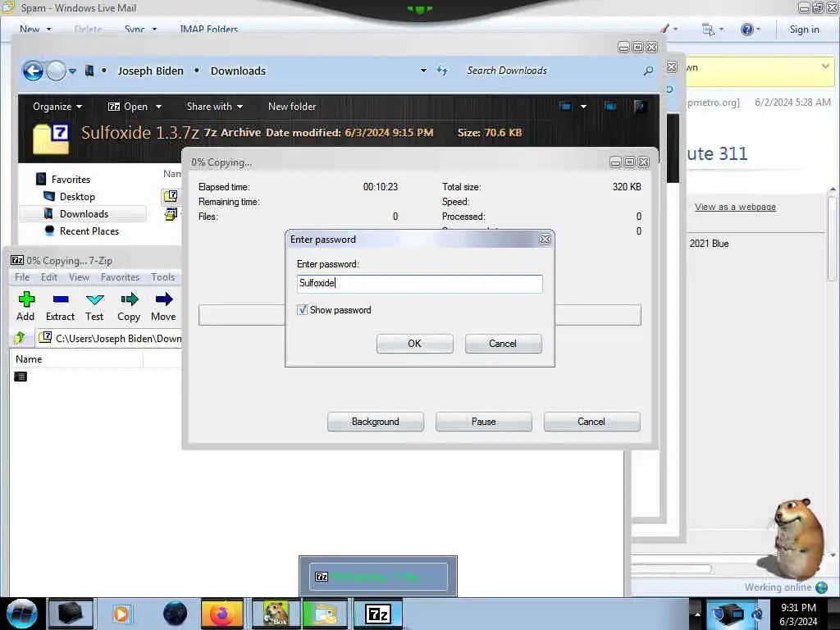The height and width of the screenshot is (630, 840).
Task: Click the Windows Live Mail help icon
Action: point(746,30)
